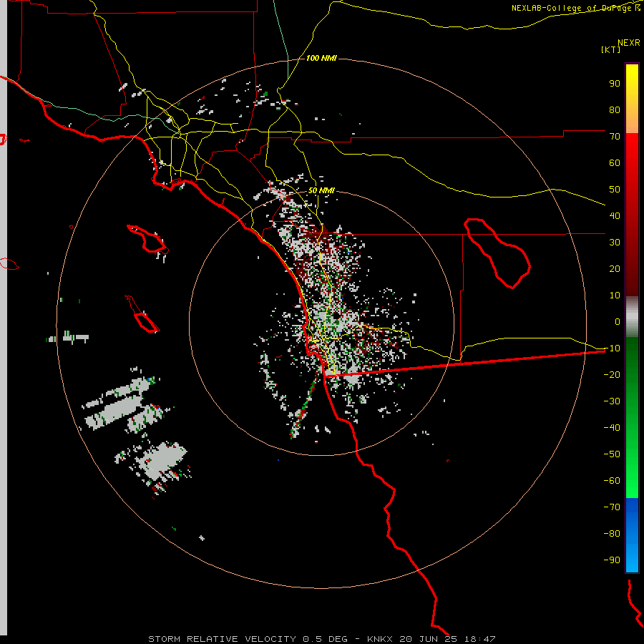Image resolution: width=644 pixels, height=644 pixels.
Task: Click the 10 value on velocity scale
Action: coord(615,296)
